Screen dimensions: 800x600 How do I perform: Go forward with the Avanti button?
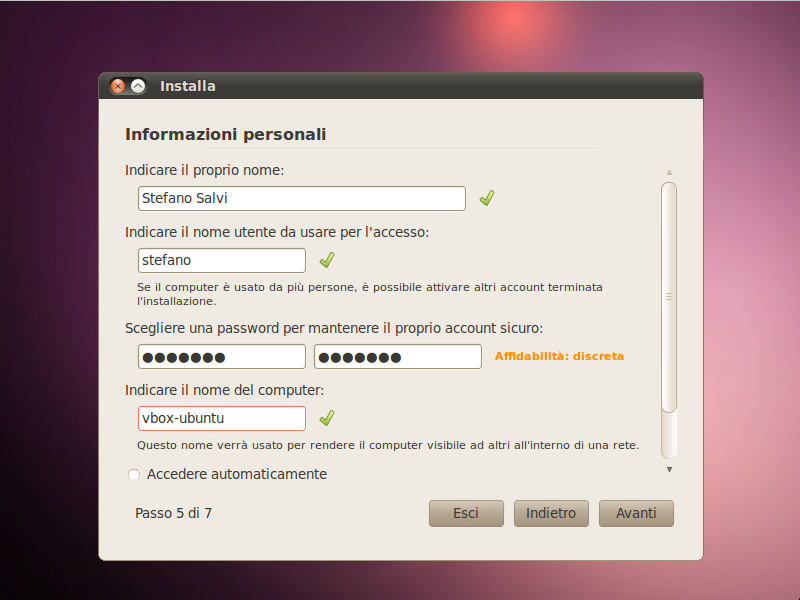click(636, 513)
